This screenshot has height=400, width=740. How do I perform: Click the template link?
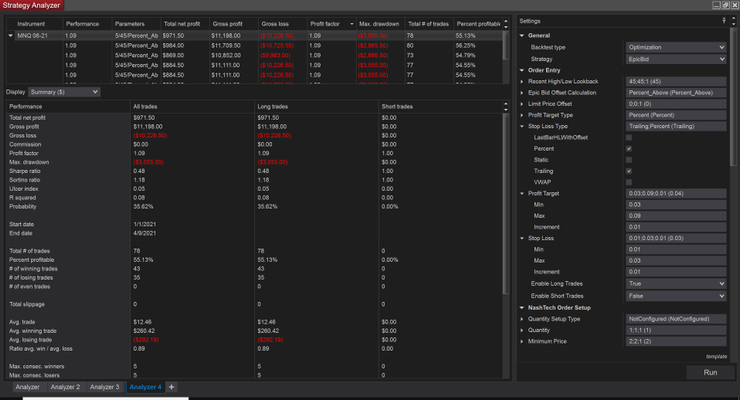[x=715, y=356]
